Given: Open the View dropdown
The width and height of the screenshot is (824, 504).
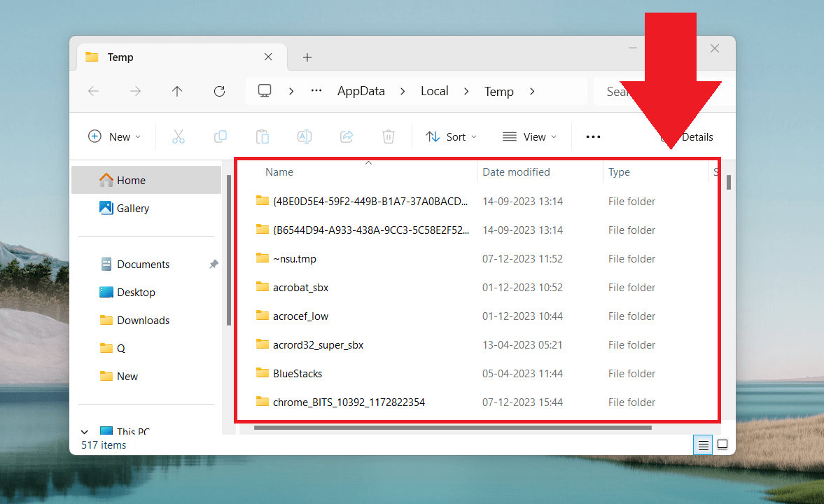Looking at the screenshot, I should click(529, 136).
